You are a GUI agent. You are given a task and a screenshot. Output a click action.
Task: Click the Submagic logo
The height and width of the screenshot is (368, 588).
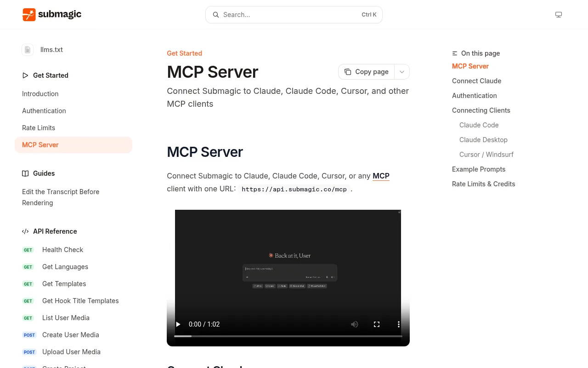tap(52, 15)
